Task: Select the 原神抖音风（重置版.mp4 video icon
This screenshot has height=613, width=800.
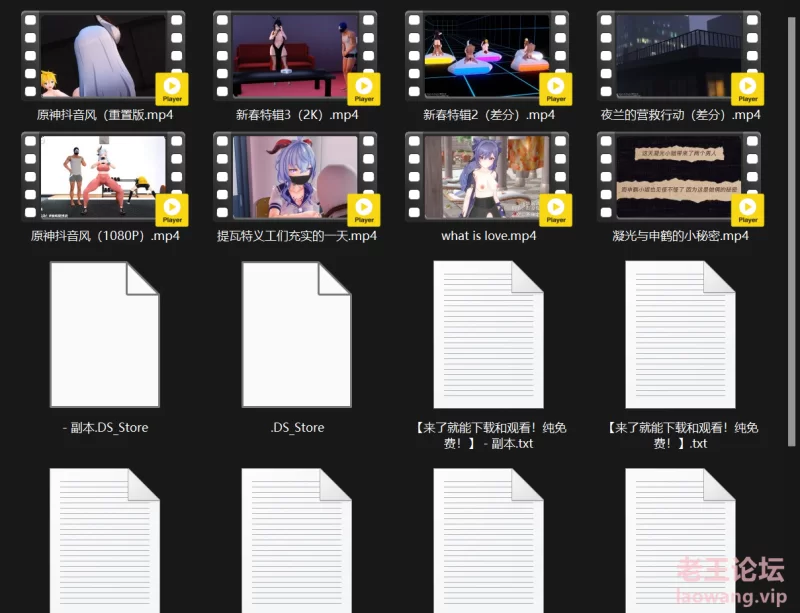Action: click(104, 56)
